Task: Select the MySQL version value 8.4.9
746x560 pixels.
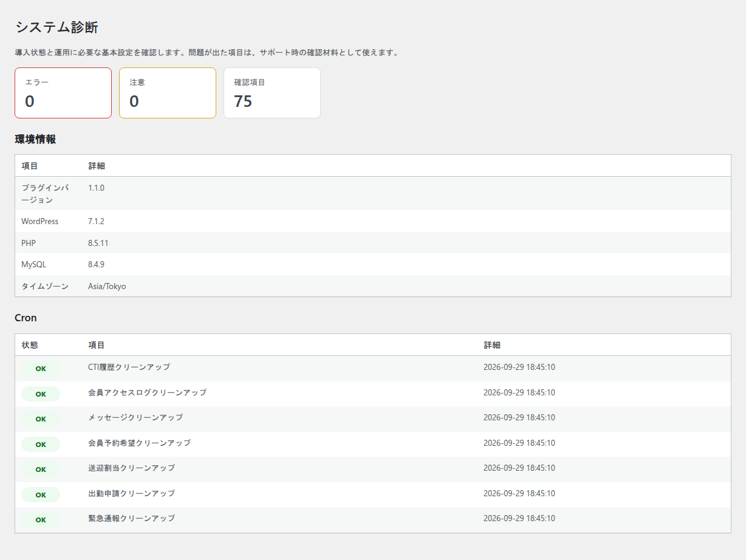Action: [96, 265]
